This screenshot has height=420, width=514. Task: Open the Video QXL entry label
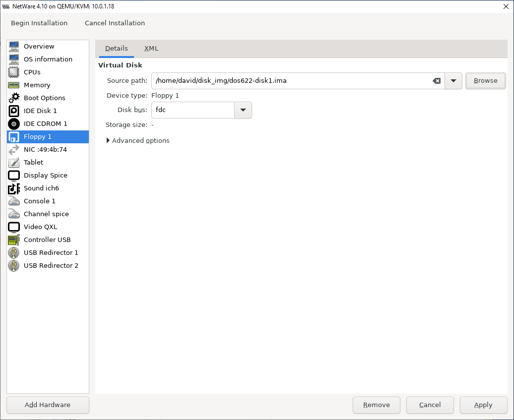[40, 227]
